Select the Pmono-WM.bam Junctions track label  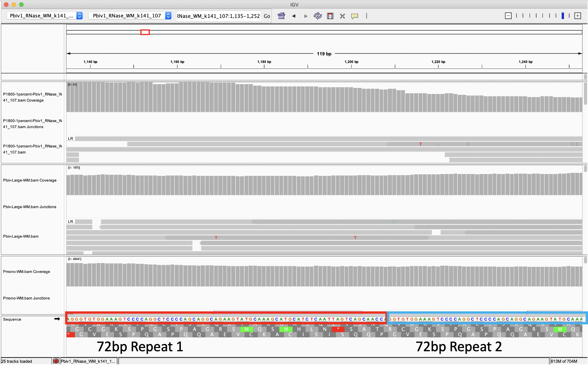26,298
